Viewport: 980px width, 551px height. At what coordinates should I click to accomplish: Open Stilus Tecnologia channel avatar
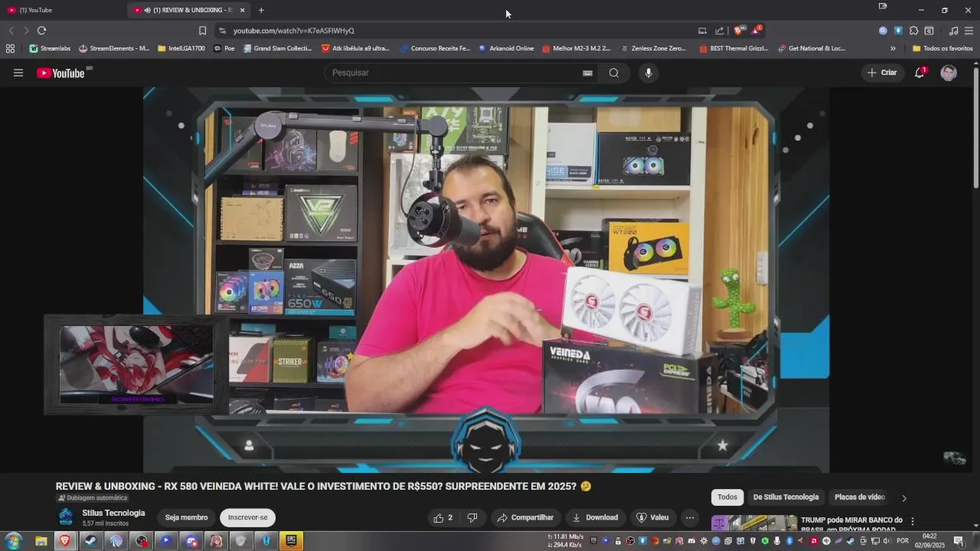coord(67,517)
